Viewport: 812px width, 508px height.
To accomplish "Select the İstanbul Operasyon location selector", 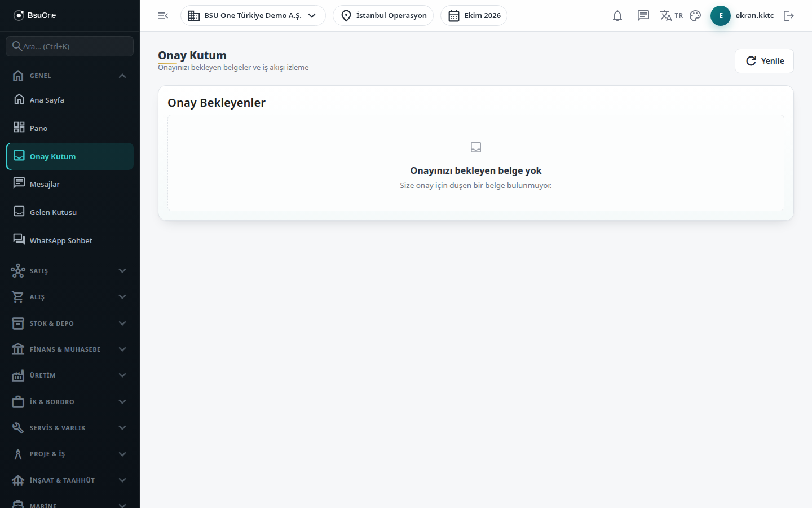I will 383,16.
